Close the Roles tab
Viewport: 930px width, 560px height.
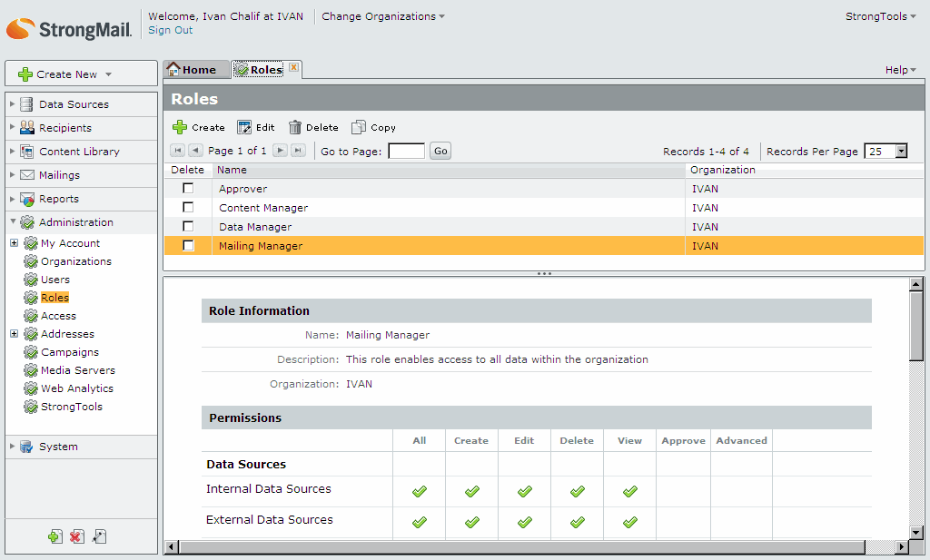click(293, 67)
